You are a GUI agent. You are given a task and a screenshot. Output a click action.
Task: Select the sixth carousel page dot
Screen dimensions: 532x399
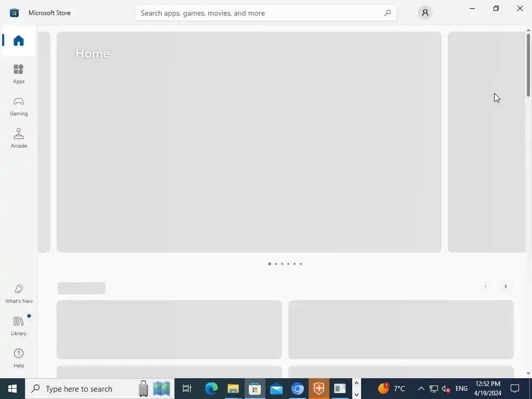[301, 263]
